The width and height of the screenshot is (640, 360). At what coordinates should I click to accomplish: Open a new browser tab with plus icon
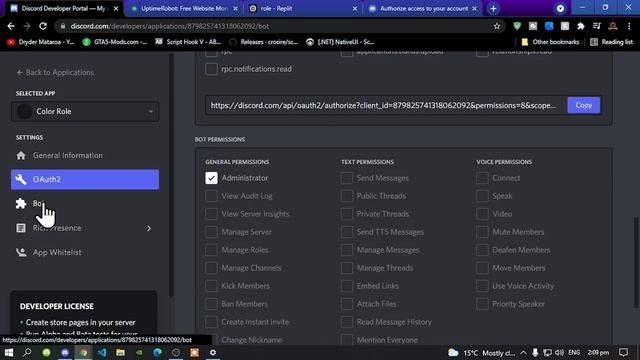click(x=493, y=9)
